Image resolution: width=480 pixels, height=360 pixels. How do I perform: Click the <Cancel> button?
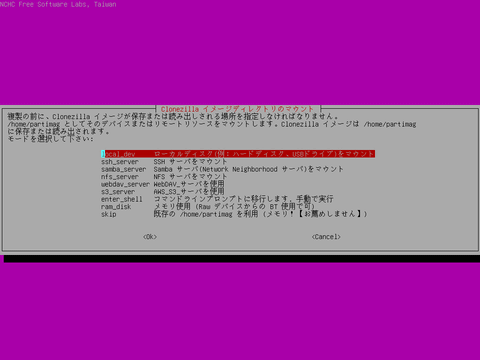tap(326, 237)
